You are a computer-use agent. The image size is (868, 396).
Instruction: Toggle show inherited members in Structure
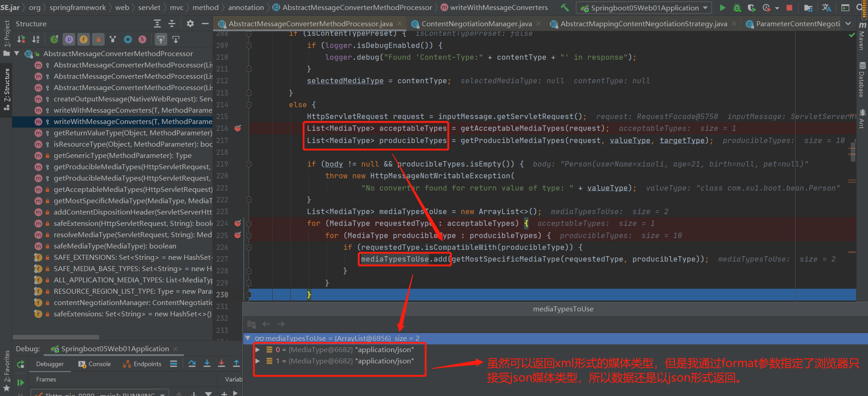54,39
